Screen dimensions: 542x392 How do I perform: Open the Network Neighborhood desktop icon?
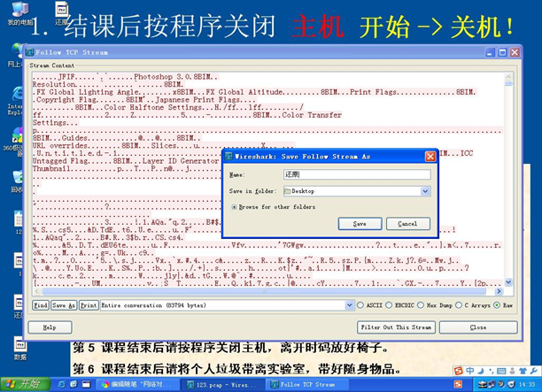coord(16,55)
